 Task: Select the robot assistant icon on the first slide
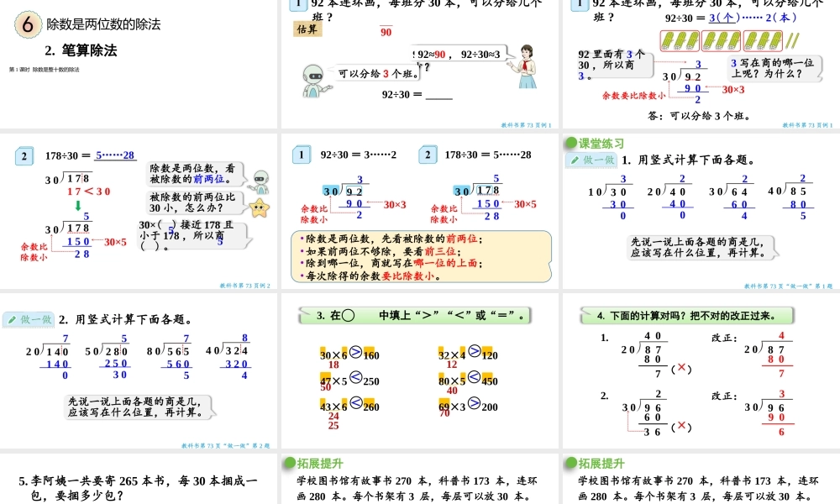(x=314, y=76)
